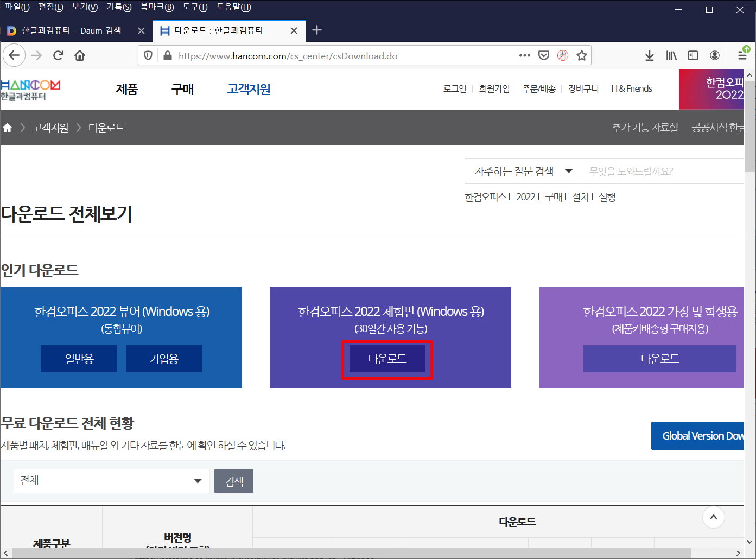Click the 한컴오피스 keyword link
The image size is (756, 559).
click(x=485, y=197)
